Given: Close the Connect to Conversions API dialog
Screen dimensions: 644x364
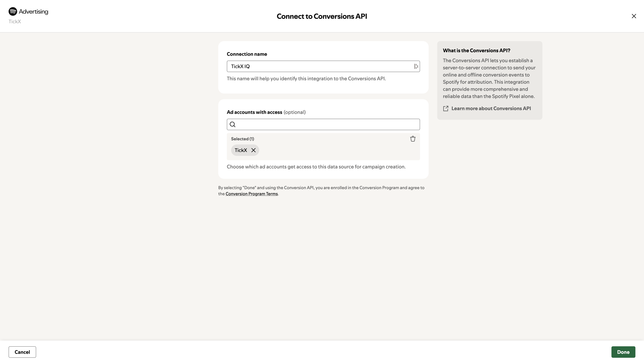Looking at the screenshot, I should pyautogui.click(x=634, y=16).
